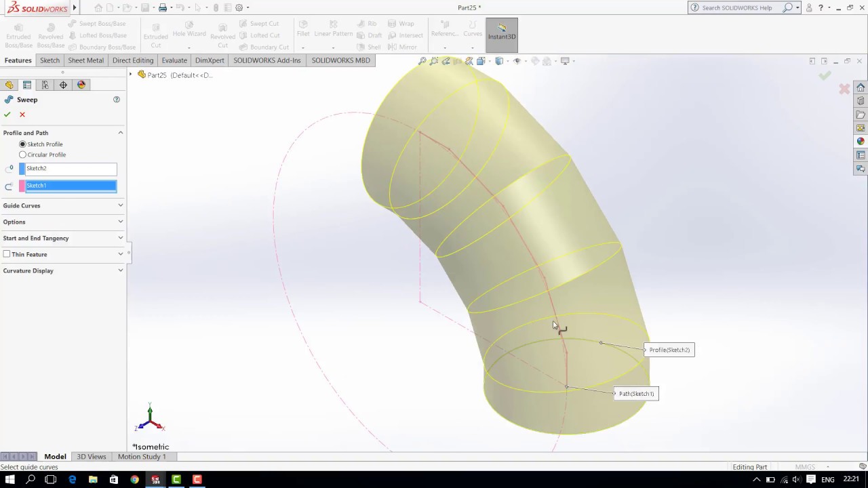Click the user login icon
868x488 pixels.
point(809,7)
